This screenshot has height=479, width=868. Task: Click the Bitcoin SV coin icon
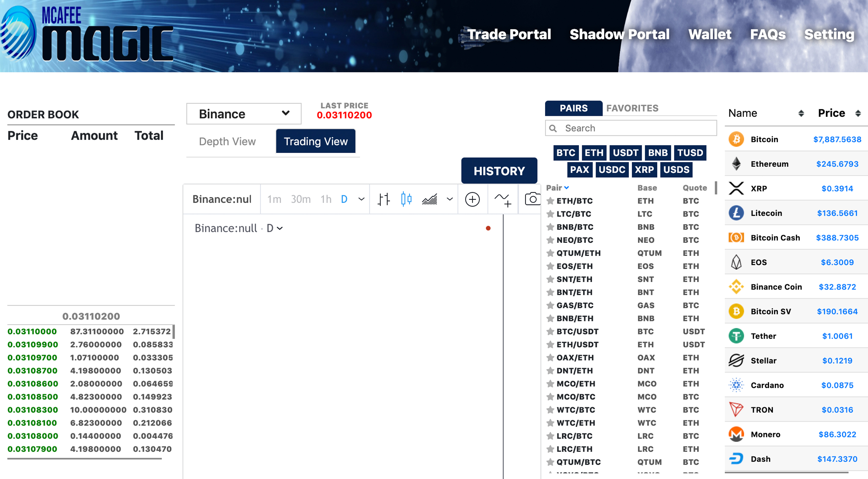click(736, 311)
